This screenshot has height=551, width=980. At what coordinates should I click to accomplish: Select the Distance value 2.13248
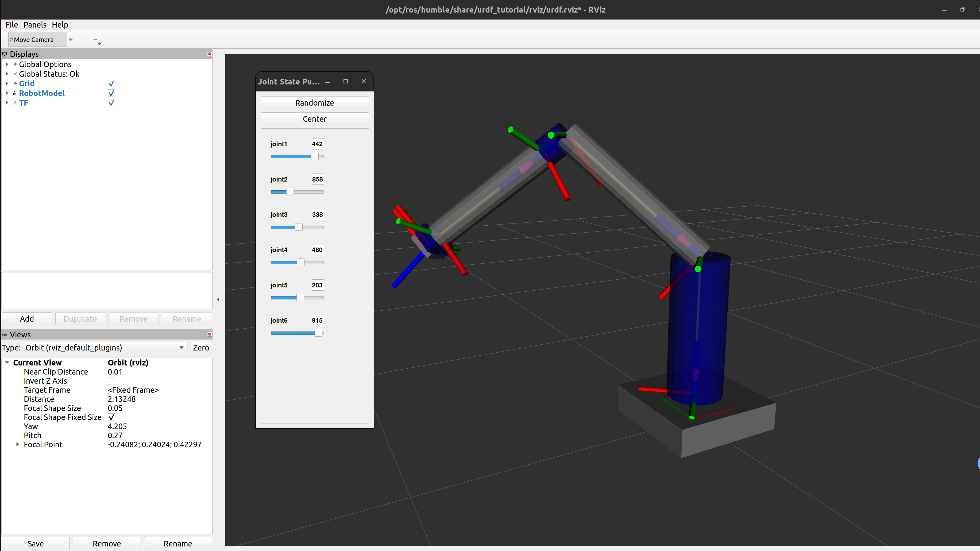[x=122, y=399]
